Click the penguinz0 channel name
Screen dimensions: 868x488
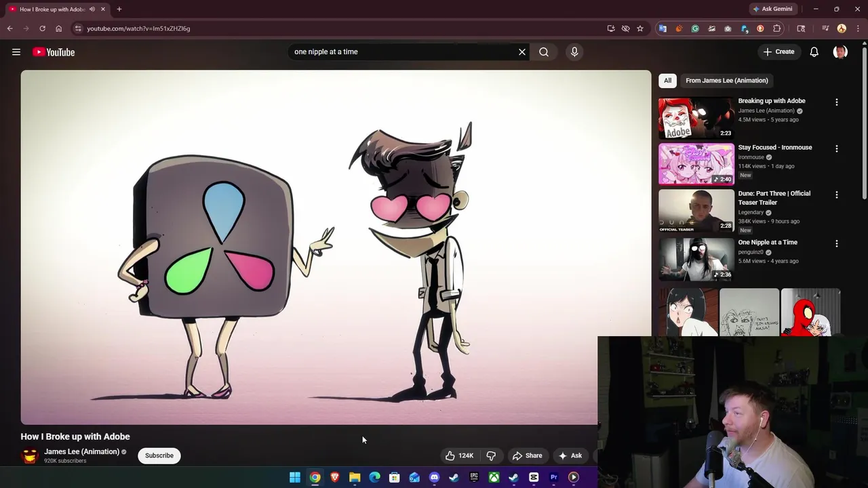point(751,252)
